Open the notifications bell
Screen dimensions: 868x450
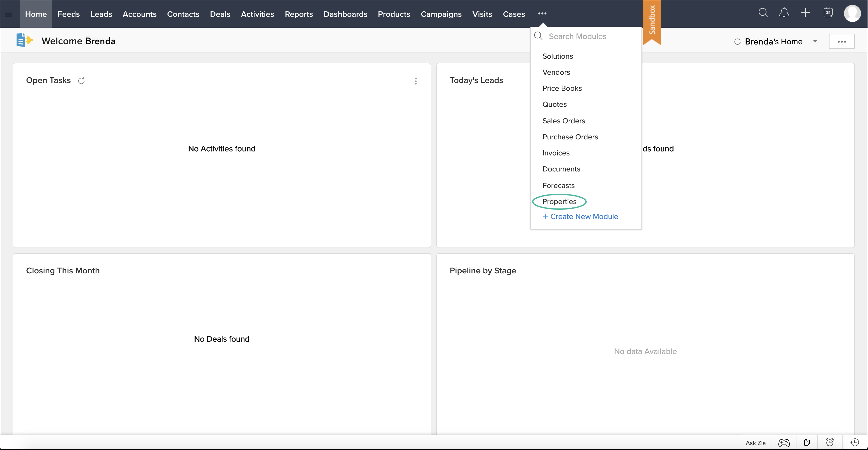(784, 13)
